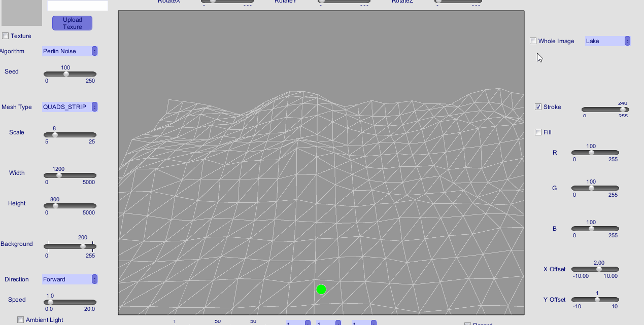644x325 pixels.
Task: Click the Width value 1200
Action: coord(58,169)
